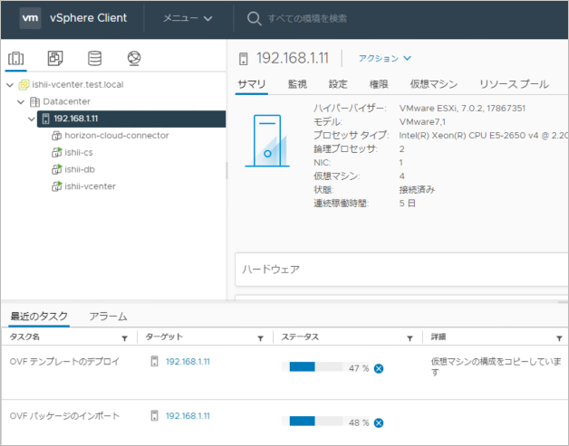This screenshot has height=446, width=569.
Task: Switch to the 権限 tab
Action: point(379,84)
